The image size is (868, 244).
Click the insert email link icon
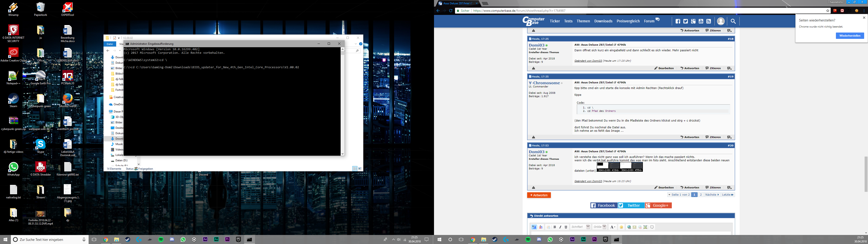pyautogui.click(x=634, y=227)
